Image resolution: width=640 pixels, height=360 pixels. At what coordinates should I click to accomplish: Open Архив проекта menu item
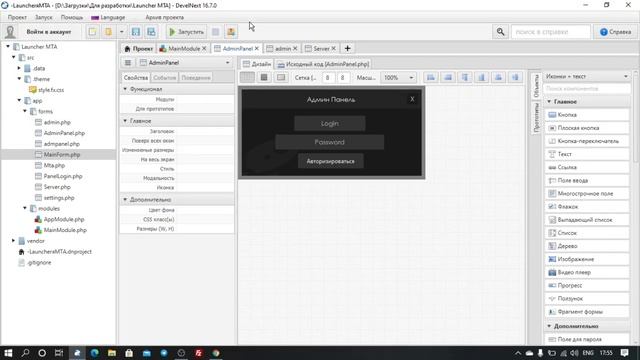(x=164, y=18)
